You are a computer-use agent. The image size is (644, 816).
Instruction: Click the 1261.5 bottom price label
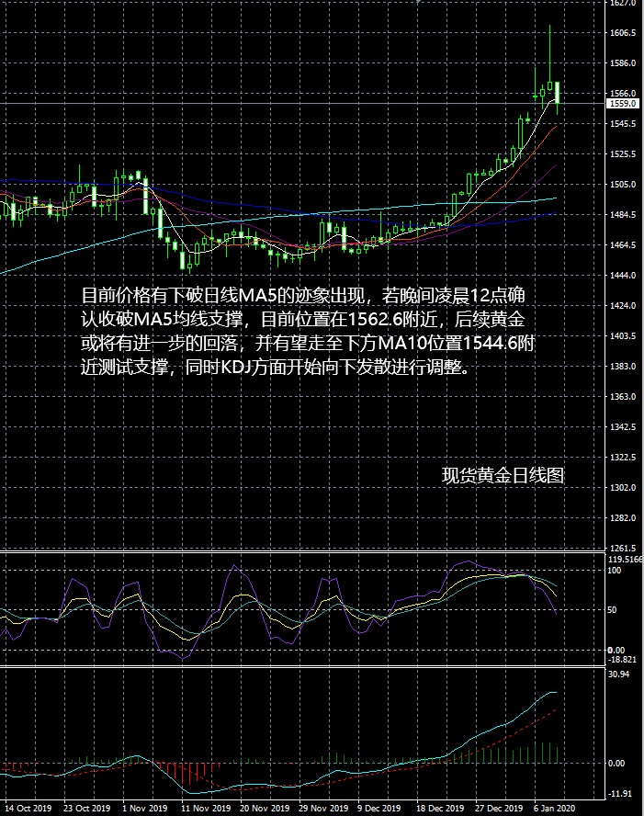(x=623, y=549)
